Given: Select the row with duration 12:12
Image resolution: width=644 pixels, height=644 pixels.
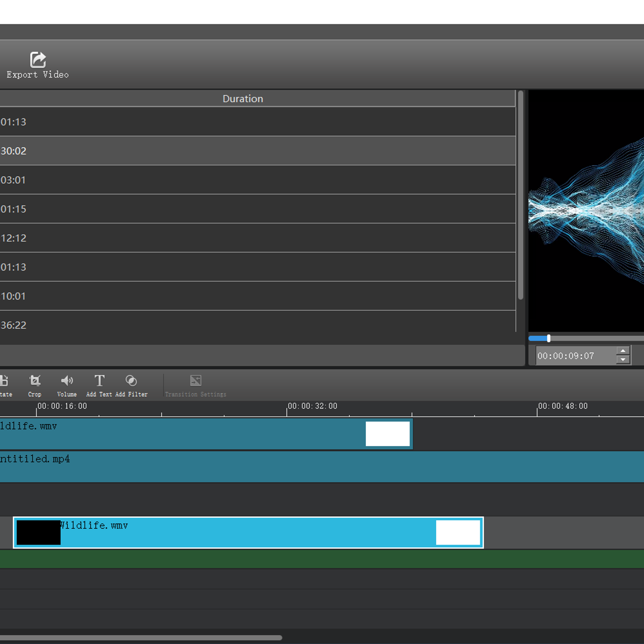Looking at the screenshot, I should [258, 238].
